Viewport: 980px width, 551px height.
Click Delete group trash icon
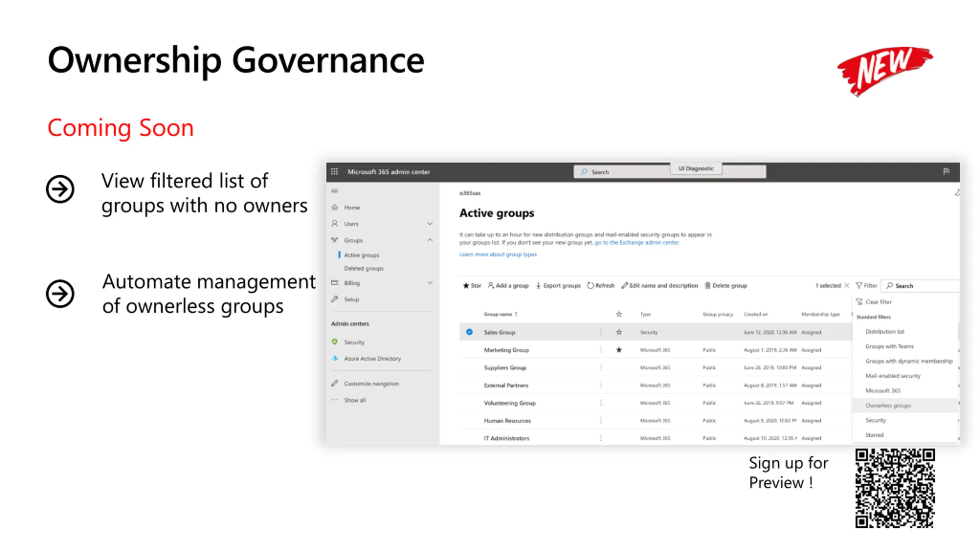707,285
